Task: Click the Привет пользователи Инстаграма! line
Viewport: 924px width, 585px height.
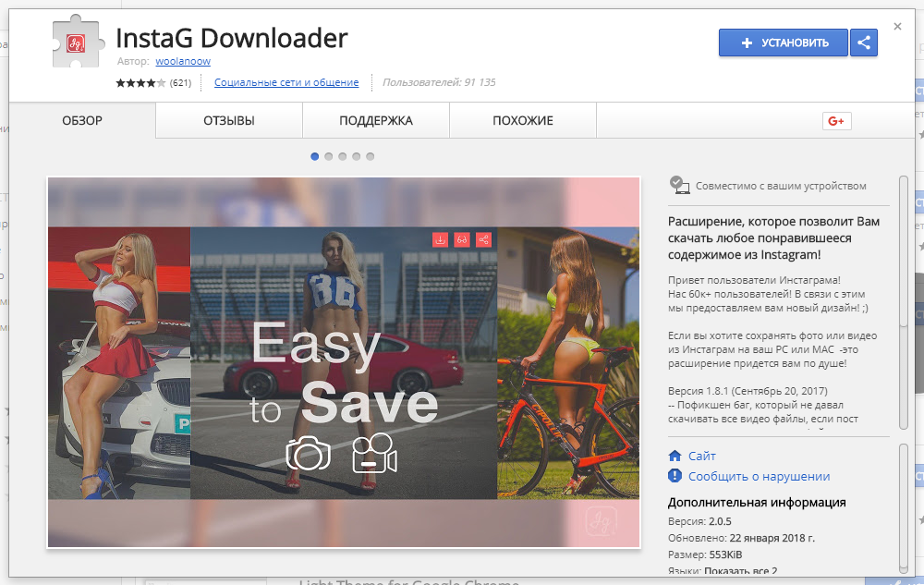Action: click(x=754, y=280)
